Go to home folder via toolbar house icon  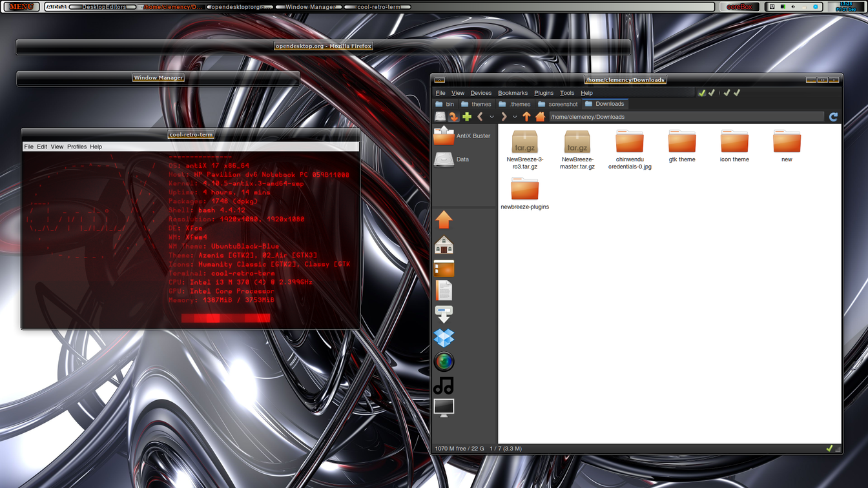[x=541, y=117]
